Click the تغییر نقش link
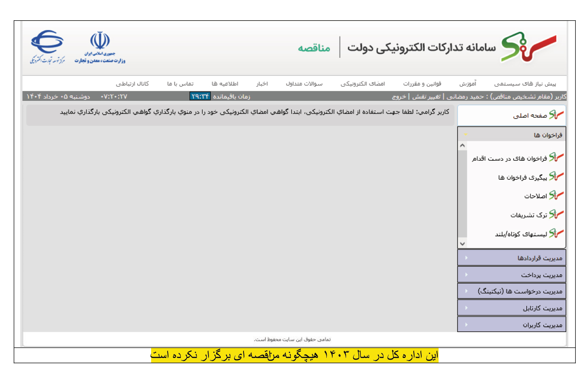 click(426, 97)
